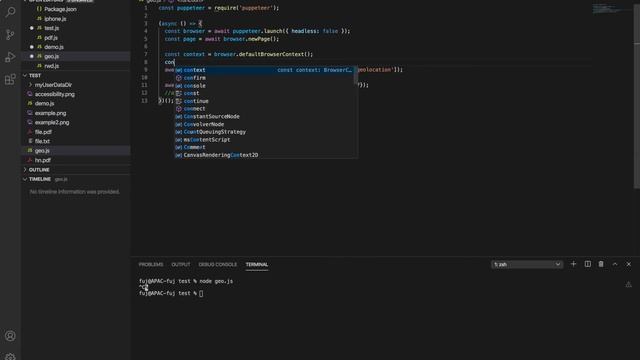Create a new terminal with plus icon
The image size is (640, 360).
(x=573, y=264)
